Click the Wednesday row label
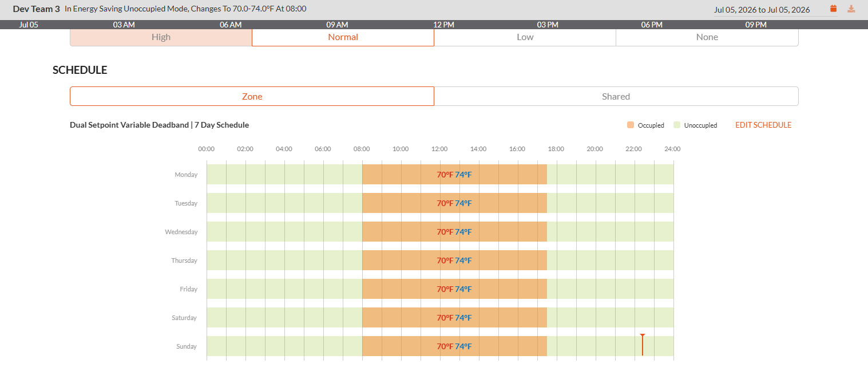The image size is (868, 375). (181, 232)
